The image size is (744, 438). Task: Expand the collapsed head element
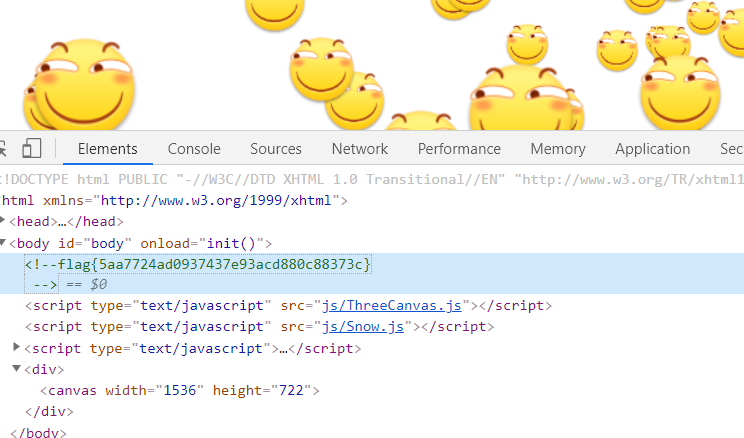(x=2, y=220)
